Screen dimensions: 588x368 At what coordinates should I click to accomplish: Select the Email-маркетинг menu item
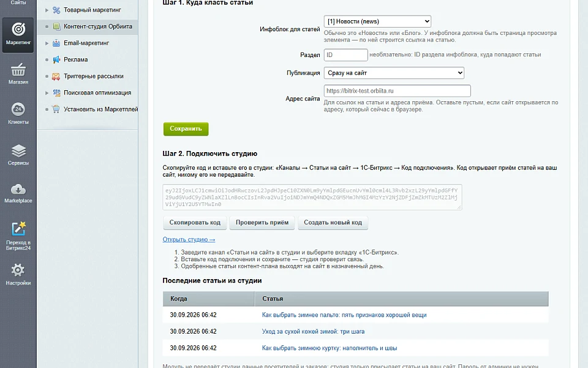[x=86, y=43]
